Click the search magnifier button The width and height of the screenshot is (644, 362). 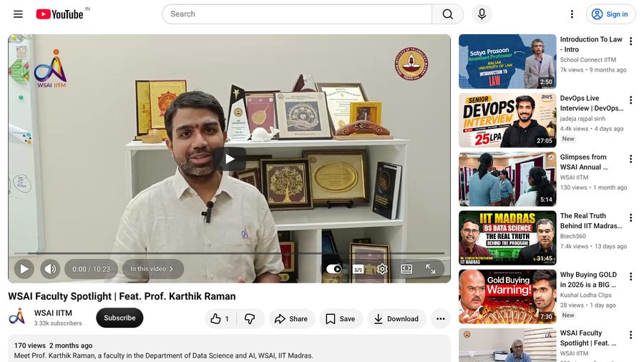448,14
